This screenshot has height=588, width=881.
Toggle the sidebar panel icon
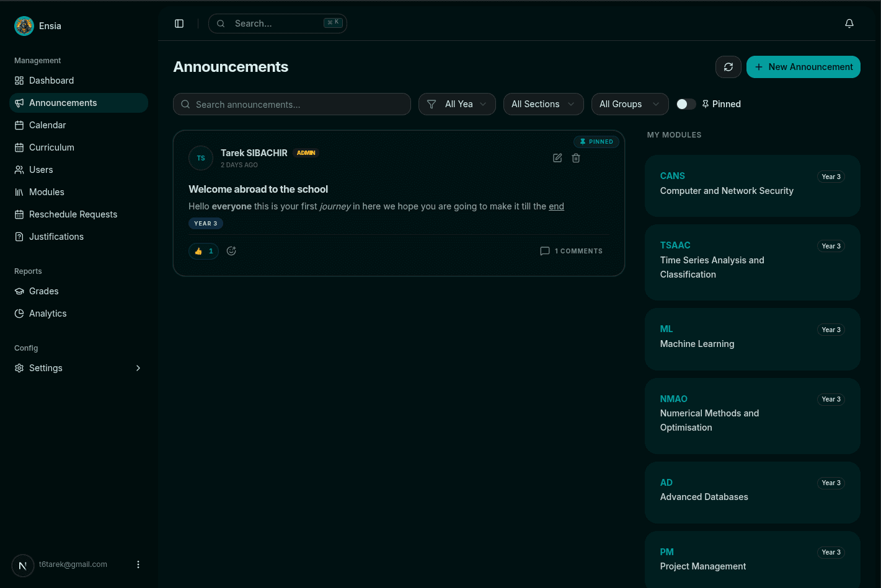click(179, 23)
